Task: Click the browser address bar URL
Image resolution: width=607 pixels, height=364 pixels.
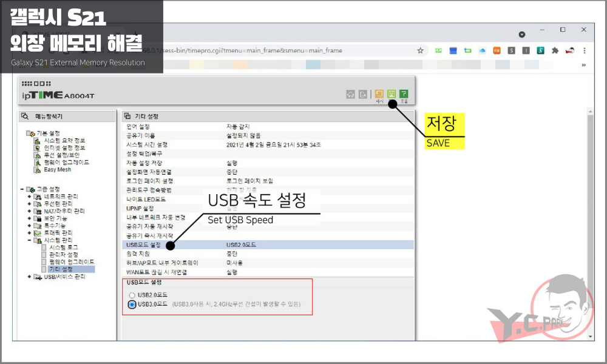Action: click(x=252, y=50)
